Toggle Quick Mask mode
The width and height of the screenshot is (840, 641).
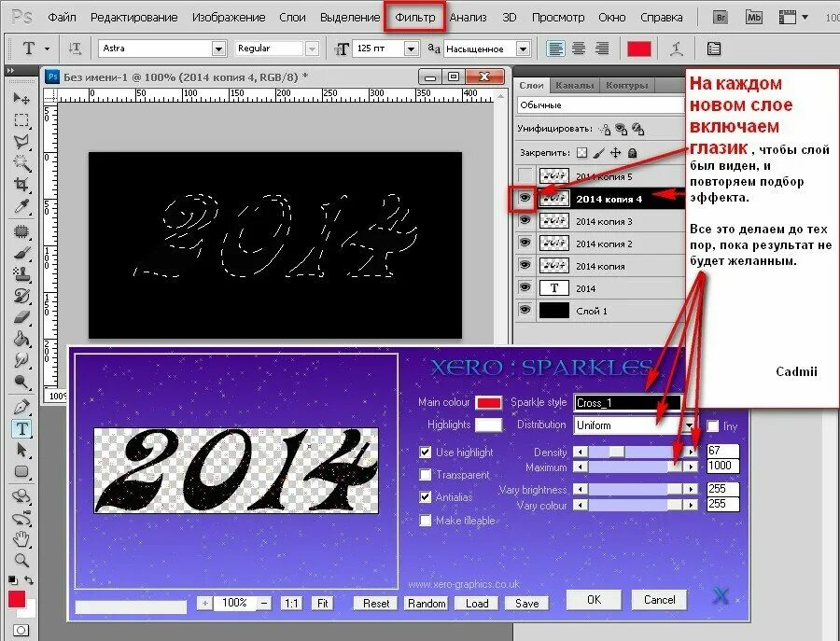tap(21, 631)
